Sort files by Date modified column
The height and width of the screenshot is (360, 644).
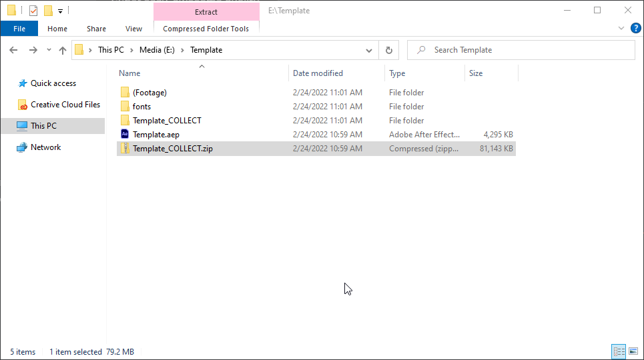coord(318,73)
